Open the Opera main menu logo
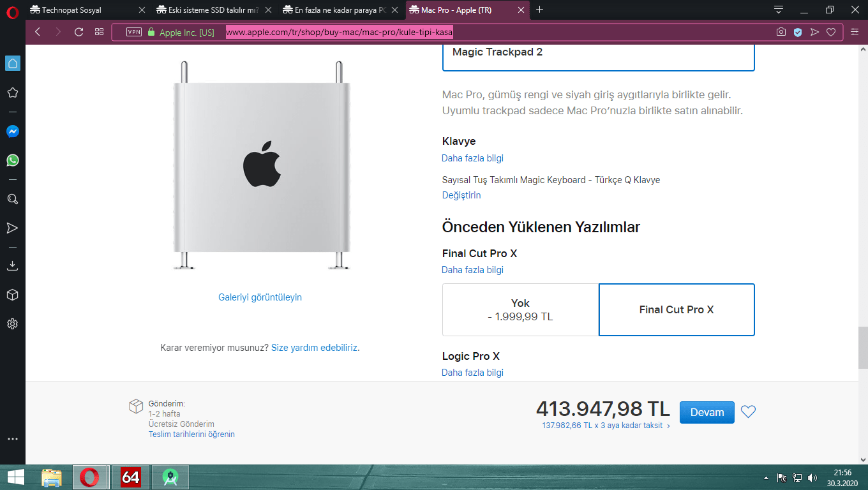The height and width of the screenshot is (490, 868). (13, 11)
